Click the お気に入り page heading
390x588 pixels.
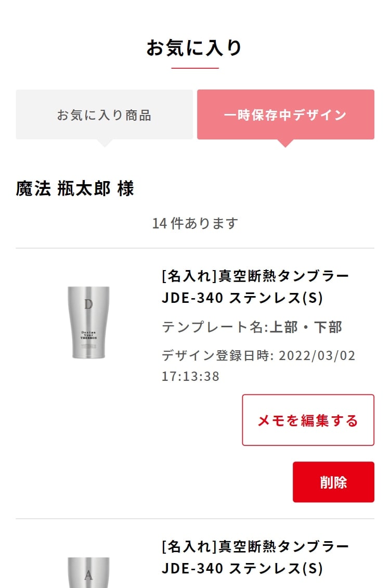(x=194, y=48)
